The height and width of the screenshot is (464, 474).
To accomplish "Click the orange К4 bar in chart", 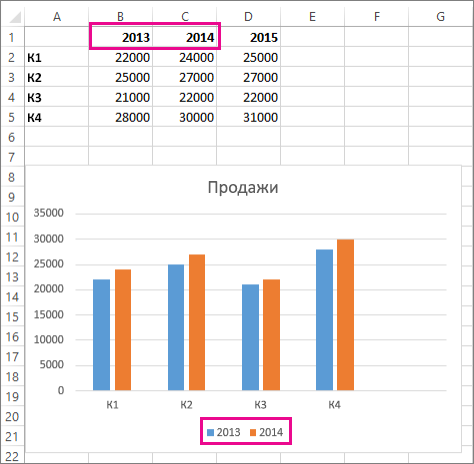I will 345,315.
